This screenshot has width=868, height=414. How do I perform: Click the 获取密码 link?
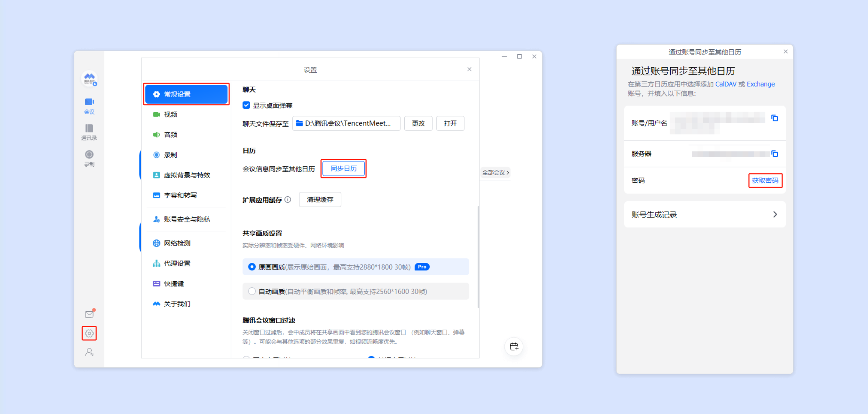(x=765, y=181)
